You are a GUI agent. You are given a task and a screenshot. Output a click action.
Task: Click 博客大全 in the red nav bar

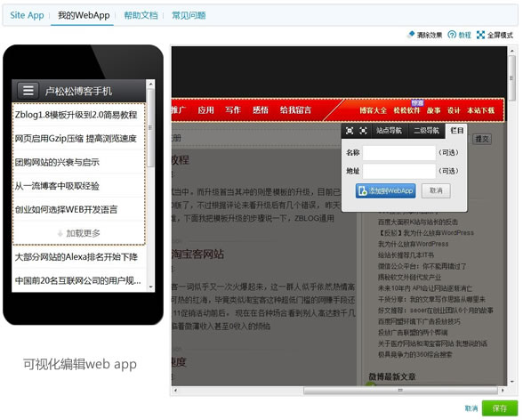(373, 110)
